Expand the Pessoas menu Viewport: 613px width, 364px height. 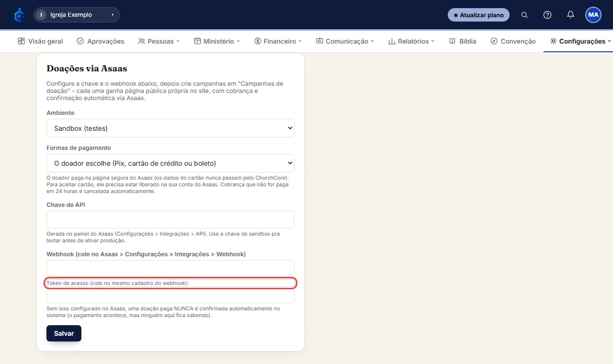(159, 41)
